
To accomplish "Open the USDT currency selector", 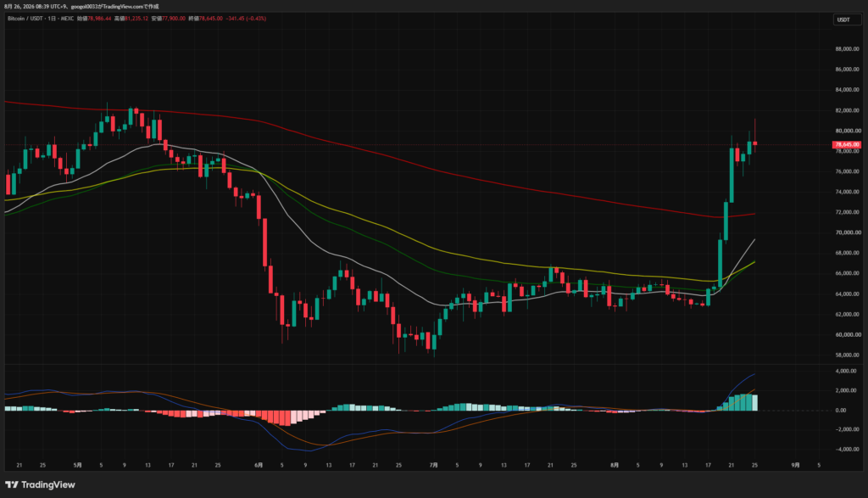I will 847,20.
